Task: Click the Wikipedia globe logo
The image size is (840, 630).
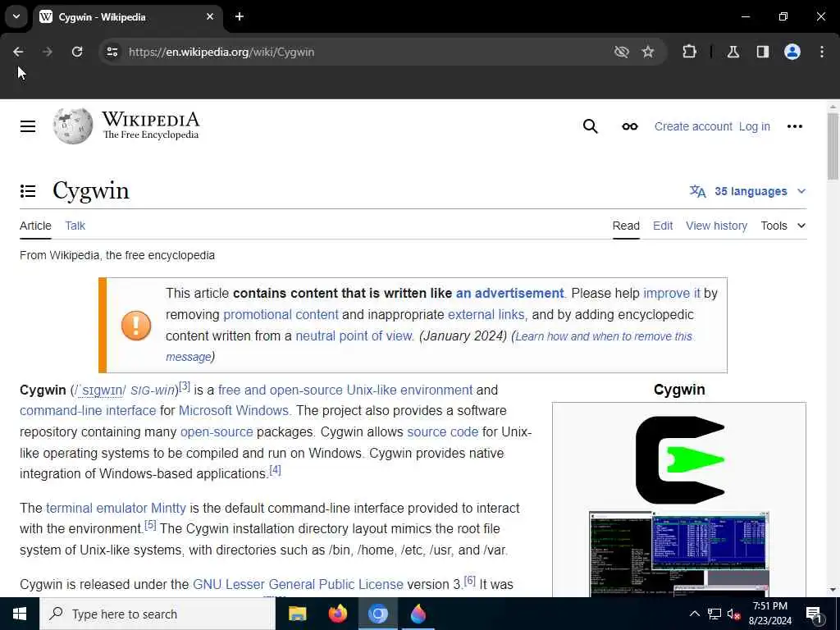Action: pos(73,126)
